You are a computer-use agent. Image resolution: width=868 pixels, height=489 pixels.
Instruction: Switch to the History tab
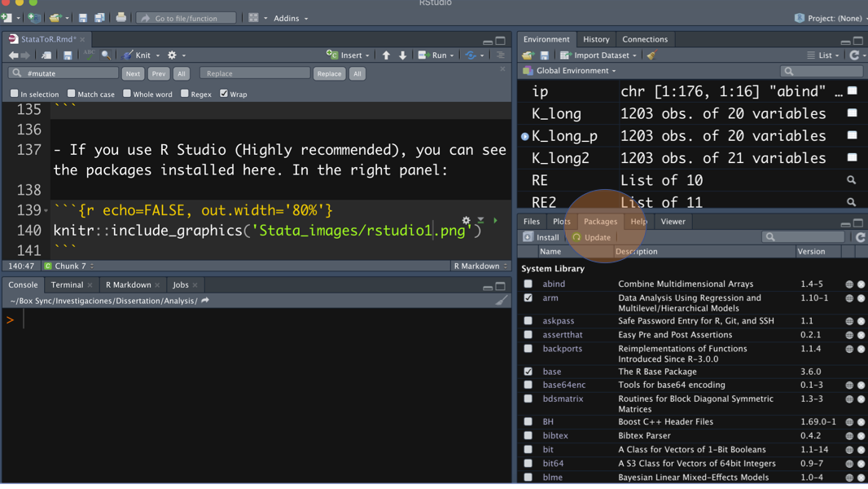pos(596,39)
